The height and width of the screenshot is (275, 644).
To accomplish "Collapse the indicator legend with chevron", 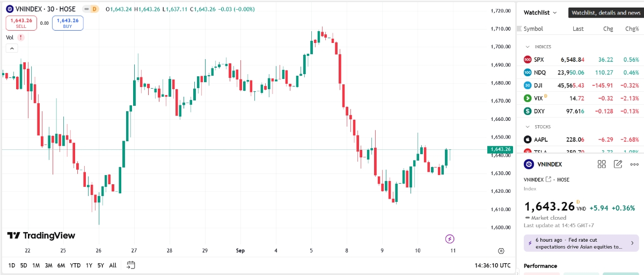I will point(11,48).
